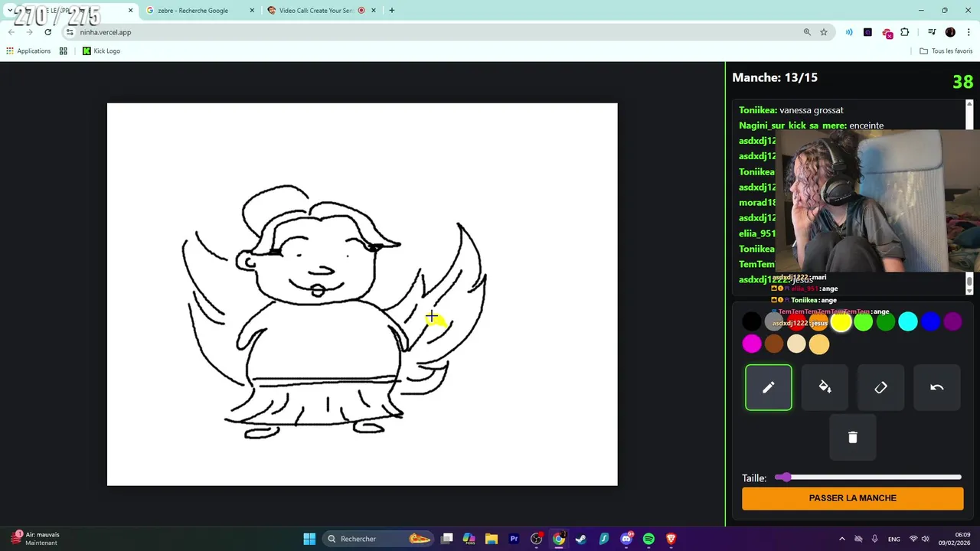
Task: Click the Nagini_sur_kick enceinte chat message
Action: coord(811,126)
